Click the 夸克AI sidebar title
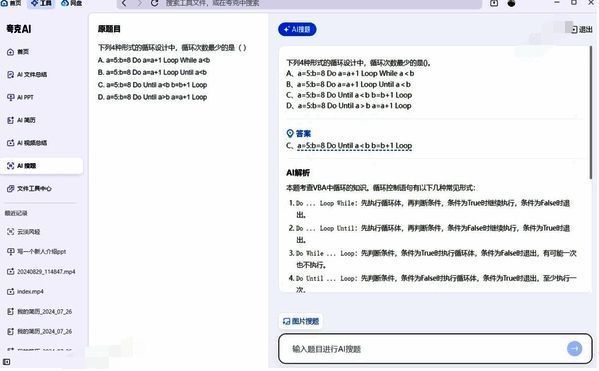 point(19,29)
